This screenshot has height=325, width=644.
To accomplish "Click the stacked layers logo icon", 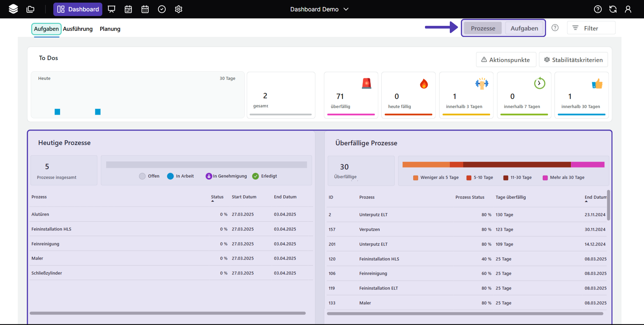I will 13,9.
